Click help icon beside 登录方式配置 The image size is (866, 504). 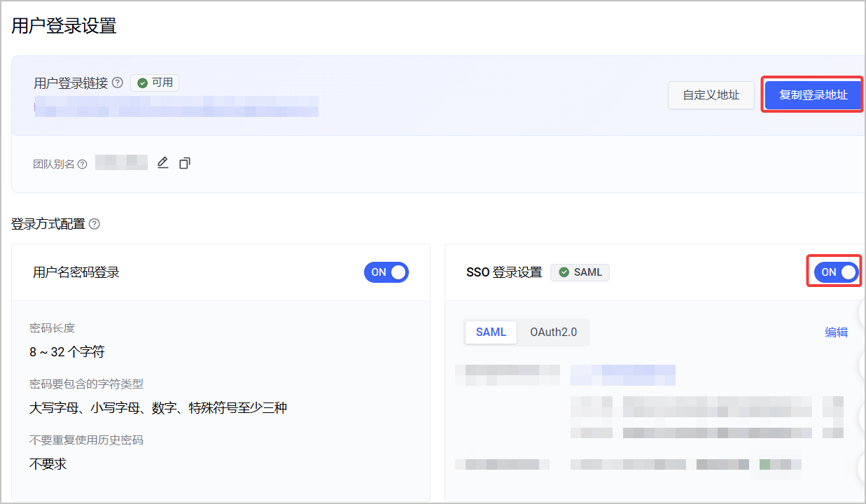point(95,224)
